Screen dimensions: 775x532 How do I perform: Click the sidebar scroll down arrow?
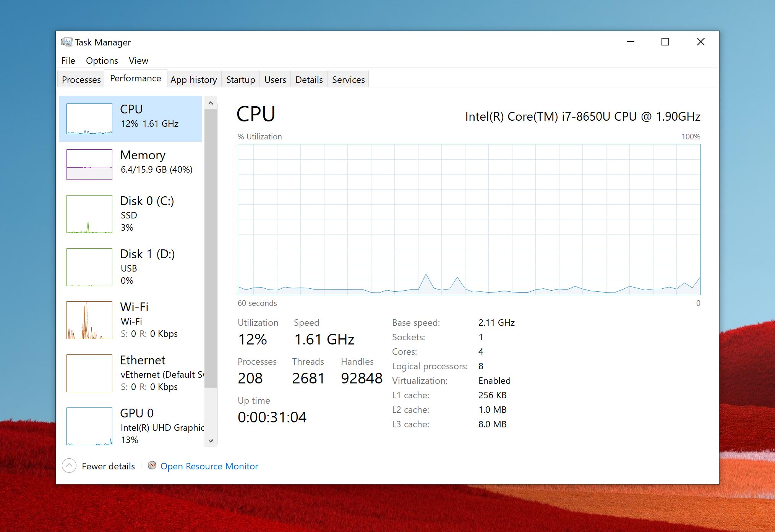pyautogui.click(x=211, y=440)
